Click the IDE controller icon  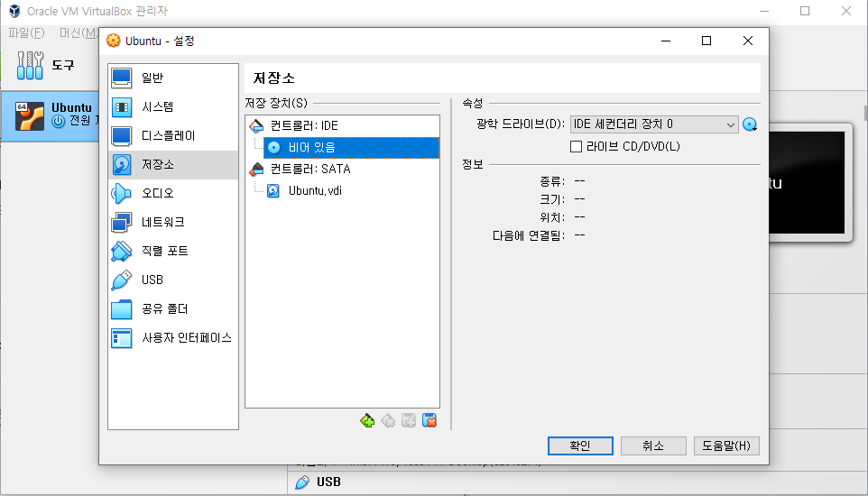tap(256, 125)
